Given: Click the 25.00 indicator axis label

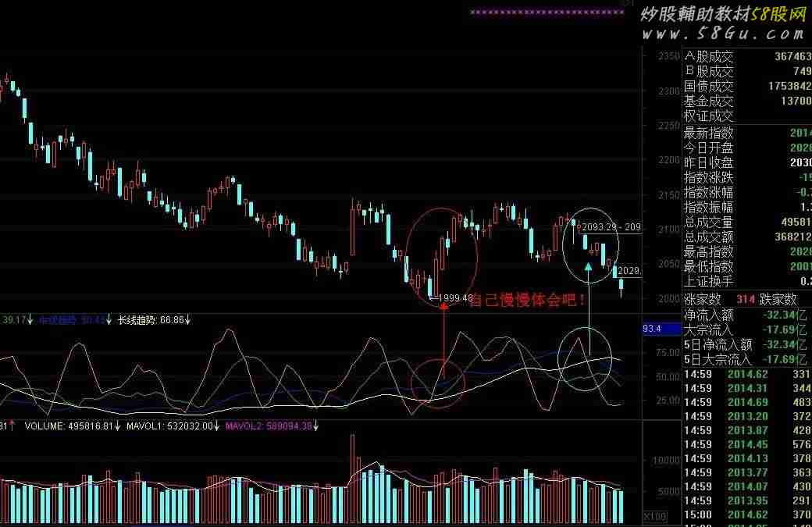Looking at the screenshot, I should point(668,401).
